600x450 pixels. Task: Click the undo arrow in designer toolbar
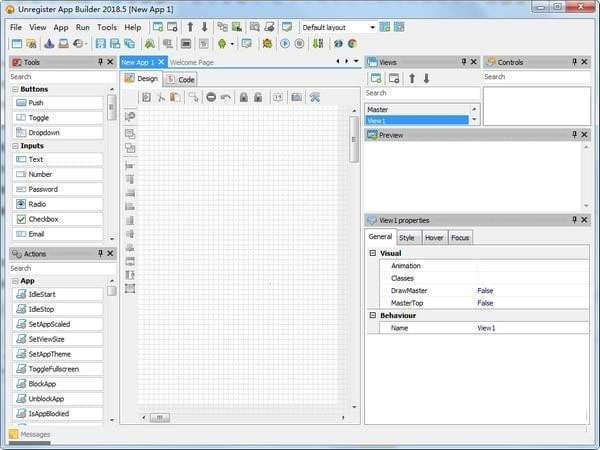[x=226, y=97]
